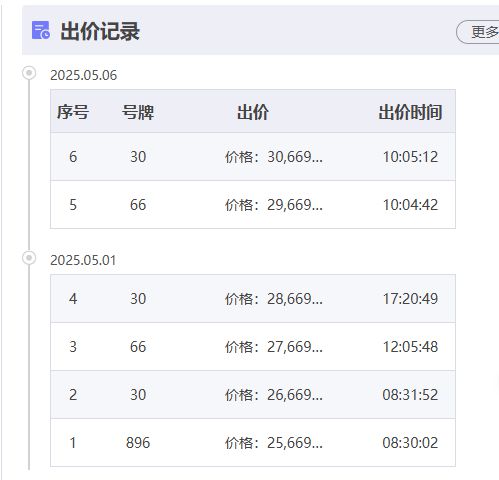Click the 出价 column header
Viewport: 499px width, 480px height.
click(x=253, y=112)
